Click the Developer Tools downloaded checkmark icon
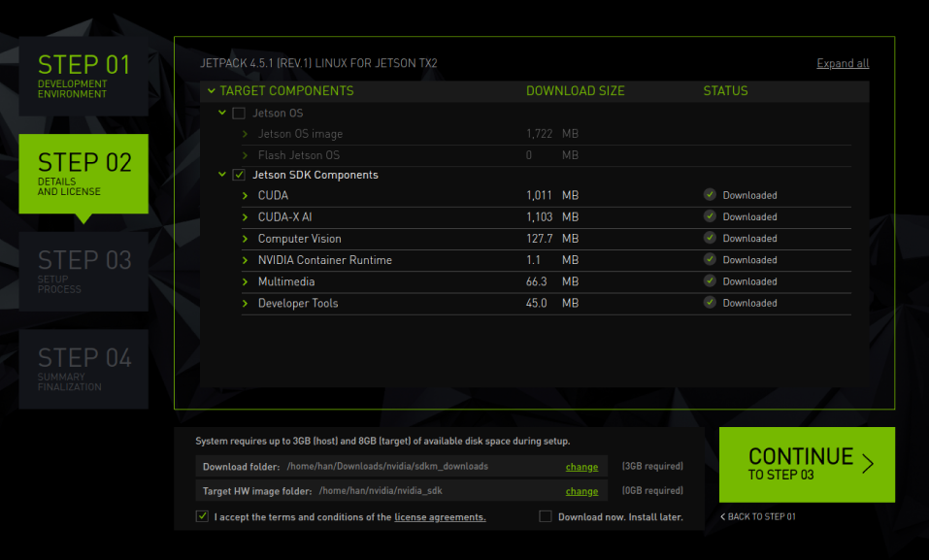Image resolution: width=929 pixels, height=560 pixels. coord(710,302)
